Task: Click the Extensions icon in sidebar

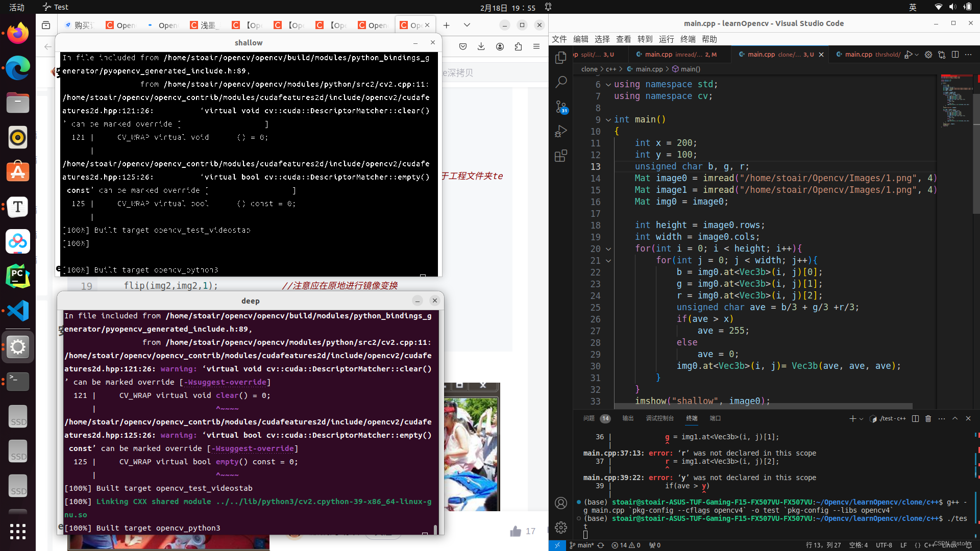Action: click(x=560, y=156)
